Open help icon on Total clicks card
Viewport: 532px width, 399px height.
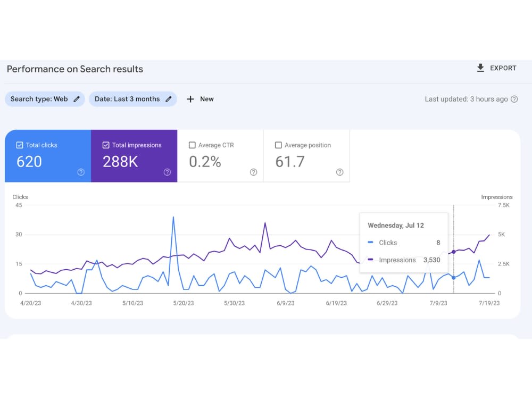click(x=81, y=172)
